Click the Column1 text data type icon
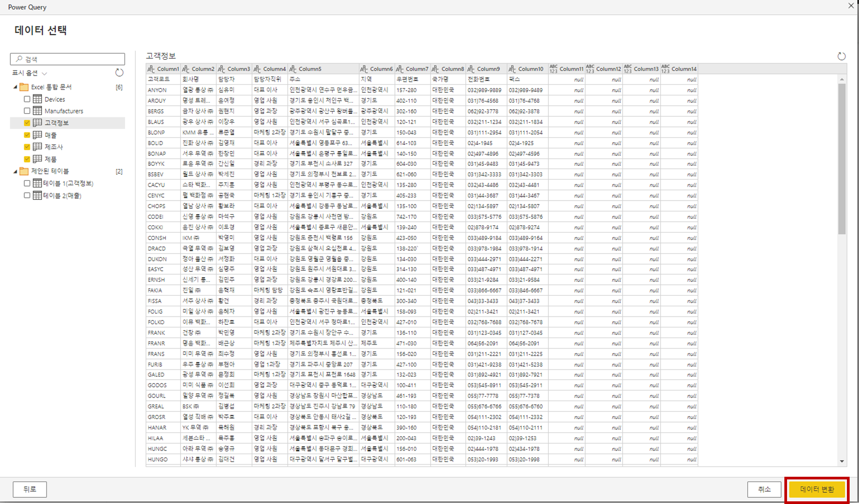The image size is (859, 504). (151, 69)
